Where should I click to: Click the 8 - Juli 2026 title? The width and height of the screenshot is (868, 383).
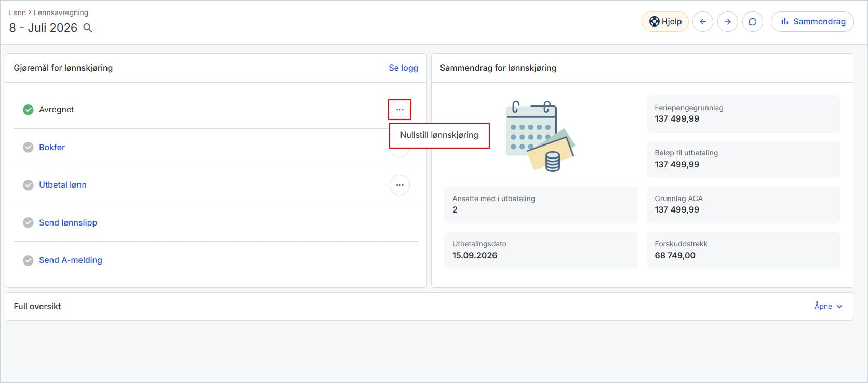pyautogui.click(x=43, y=28)
